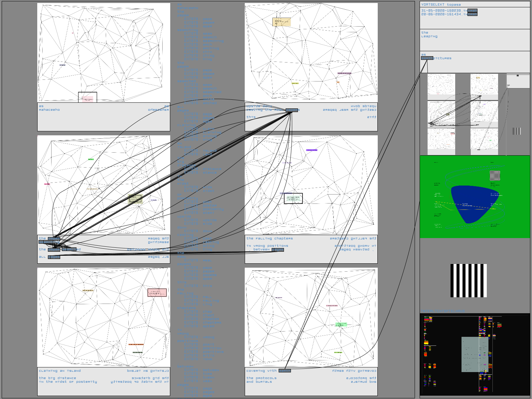Select the highlighted "earth" in "earthpictures"
532x399 pixels.
point(427,58)
